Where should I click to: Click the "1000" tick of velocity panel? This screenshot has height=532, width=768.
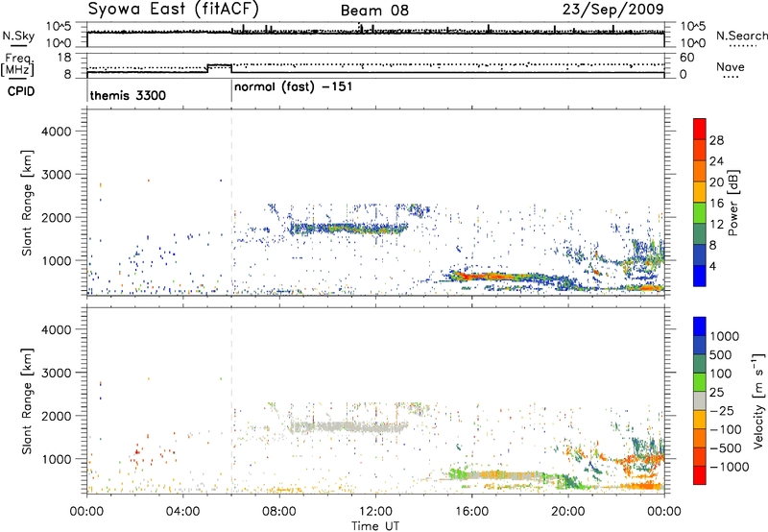click(56, 459)
